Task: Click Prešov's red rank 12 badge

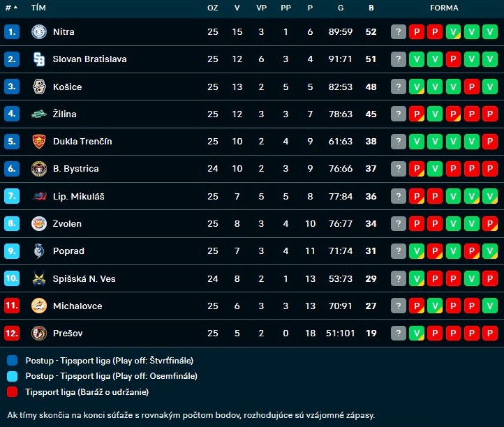Action: [12, 334]
